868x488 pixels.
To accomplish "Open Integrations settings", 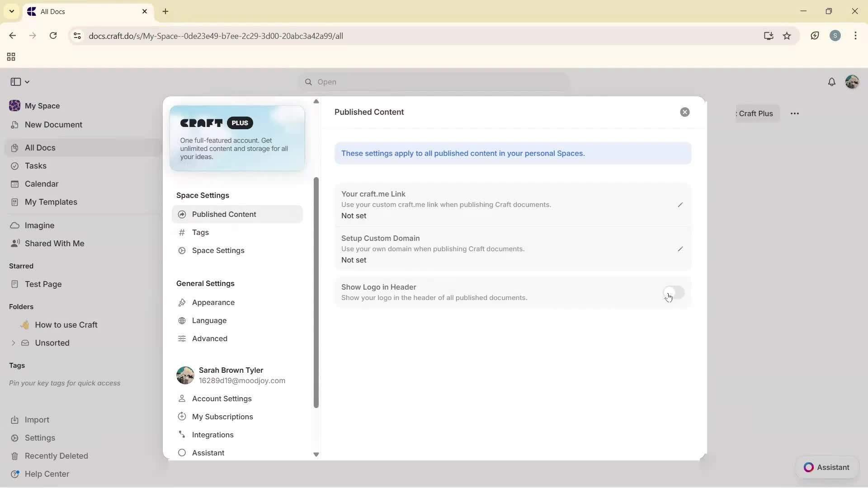I will click(212, 435).
